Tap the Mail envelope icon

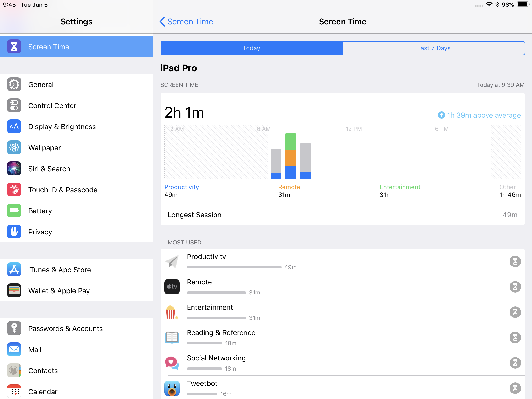(x=14, y=349)
